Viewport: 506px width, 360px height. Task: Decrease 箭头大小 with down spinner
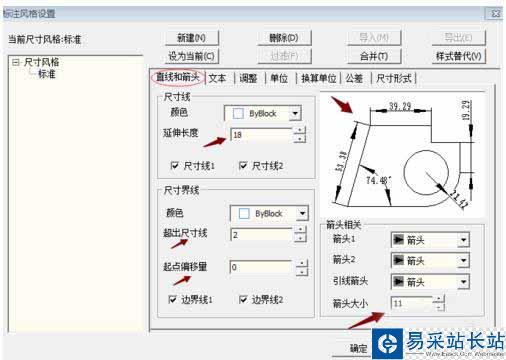click(x=439, y=307)
